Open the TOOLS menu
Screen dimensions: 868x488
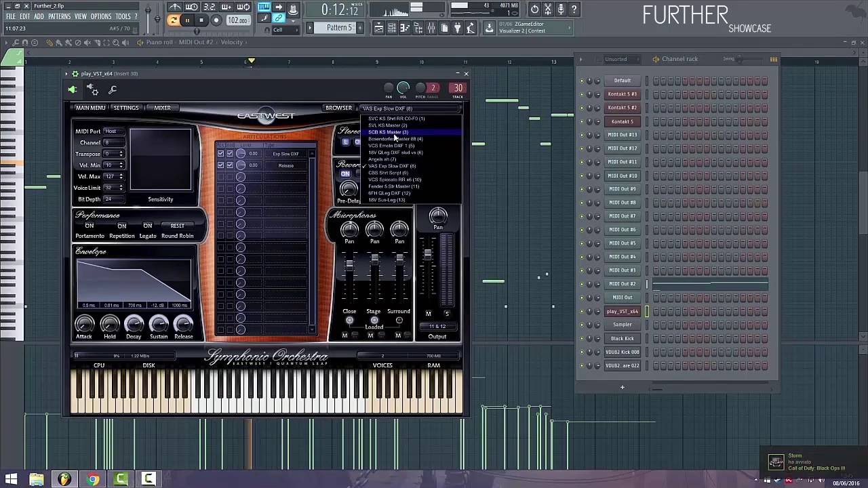tap(123, 16)
